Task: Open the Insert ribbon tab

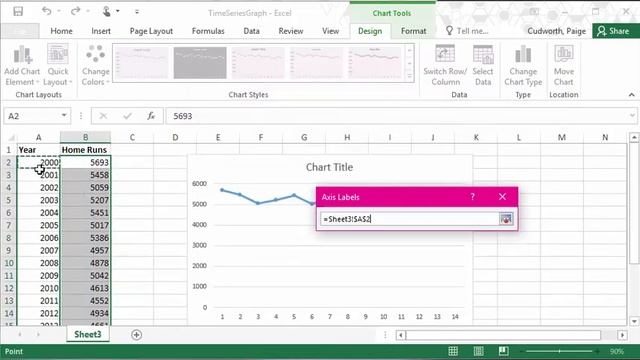Action: [101, 31]
